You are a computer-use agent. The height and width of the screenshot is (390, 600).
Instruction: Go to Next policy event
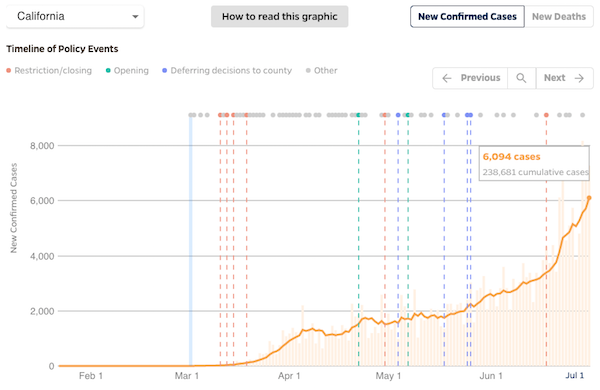564,78
